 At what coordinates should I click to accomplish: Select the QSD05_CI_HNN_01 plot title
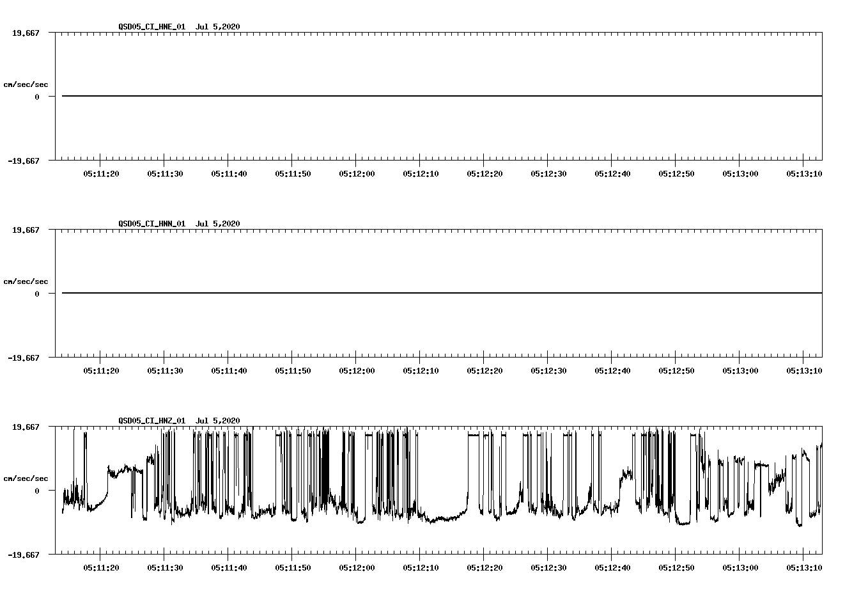pos(179,223)
